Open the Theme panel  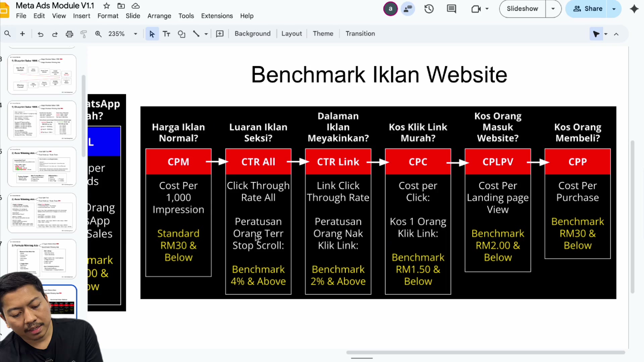pyautogui.click(x=323, y=34)
